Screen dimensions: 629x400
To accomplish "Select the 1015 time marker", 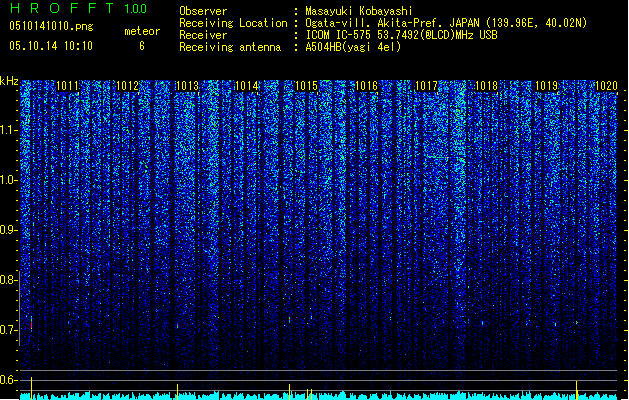I will point(306,86).
